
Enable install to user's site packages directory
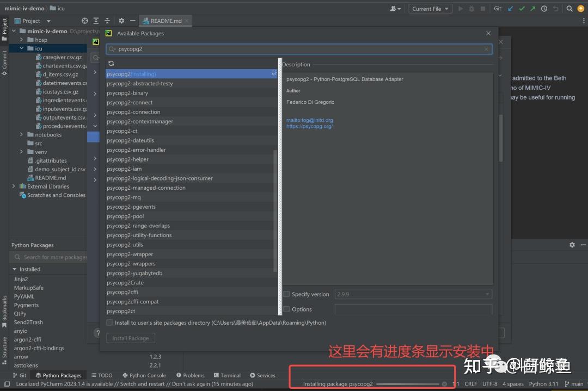click(x=109, y=322)
